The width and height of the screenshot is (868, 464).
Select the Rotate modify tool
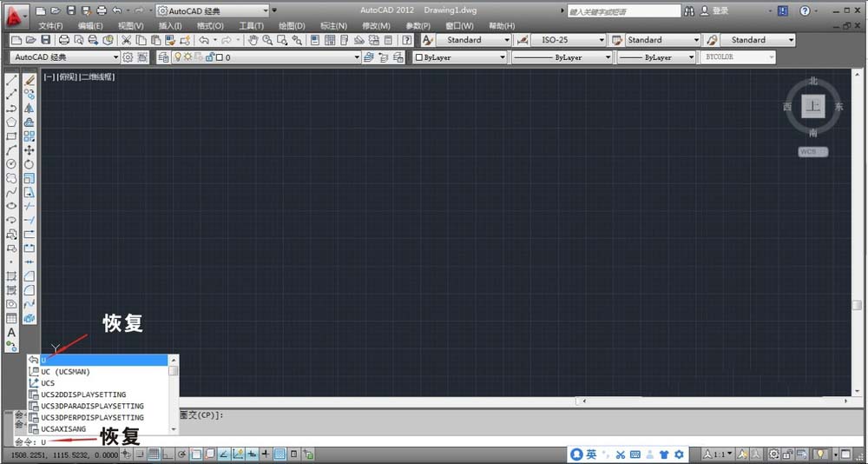pyautogui.click(x=30, y=164)
